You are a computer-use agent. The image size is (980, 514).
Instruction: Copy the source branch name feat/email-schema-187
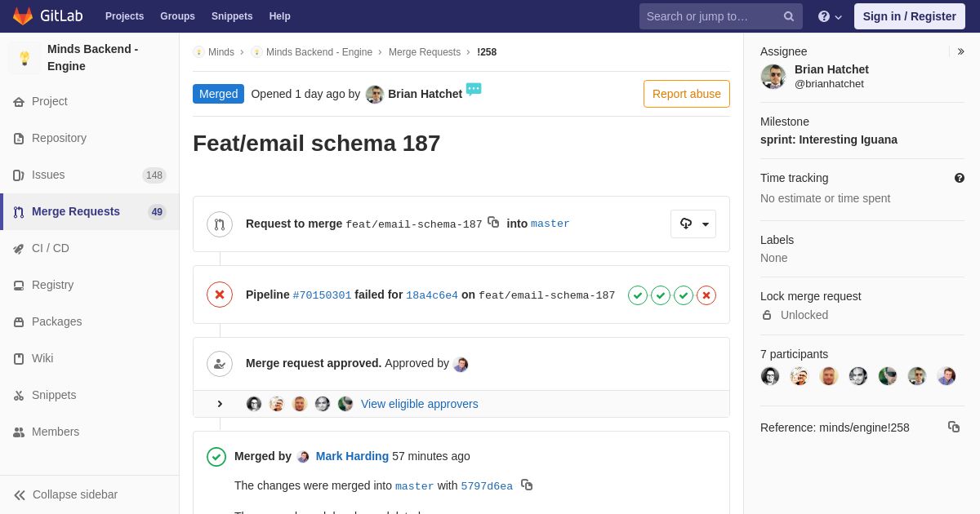[x=493, y=222]
